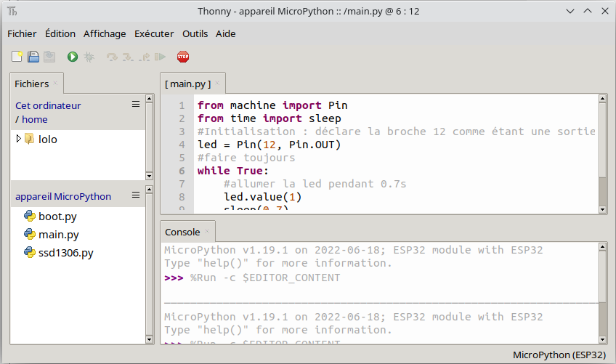Click the '#faire toujours' comment line

(246, 158)
